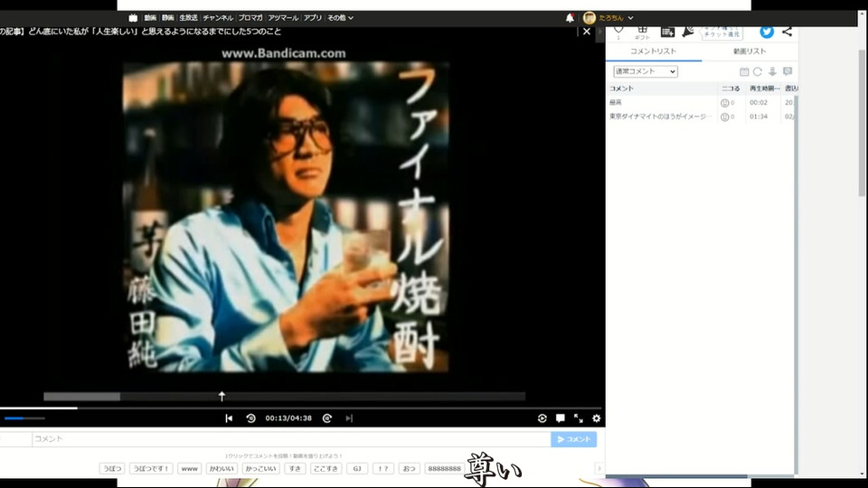Image resolution: width=868 pixels, height=488 pixels.
Task: Click the playback speed icon
Action: [x=542, y=418]
